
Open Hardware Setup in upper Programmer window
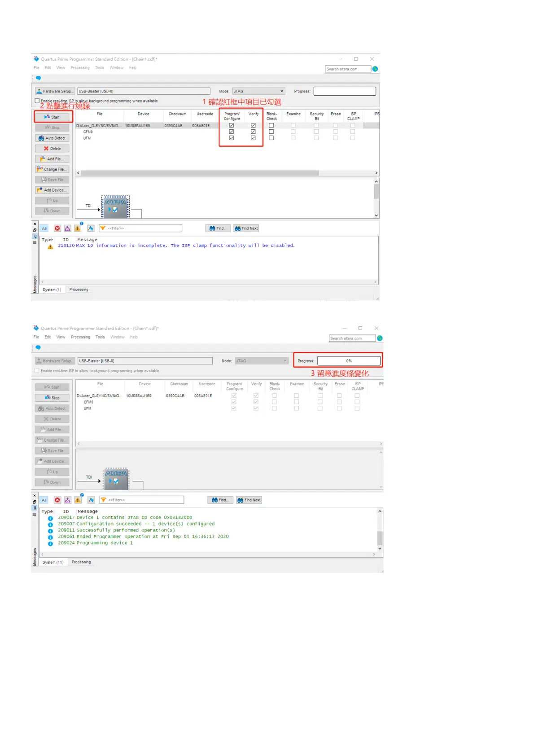pyautogui.click(x=55, y=91)
